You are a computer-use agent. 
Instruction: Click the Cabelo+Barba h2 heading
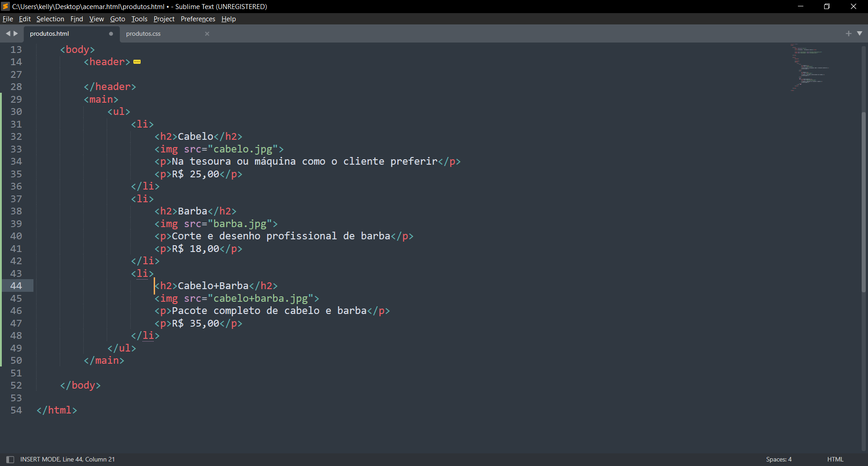tap(216, 286)
